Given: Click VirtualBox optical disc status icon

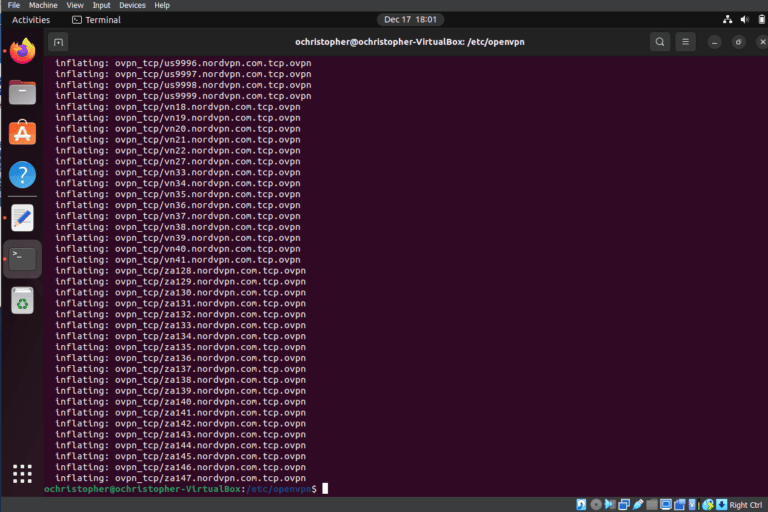Looking at the screenshot, I should pos(596,505).
